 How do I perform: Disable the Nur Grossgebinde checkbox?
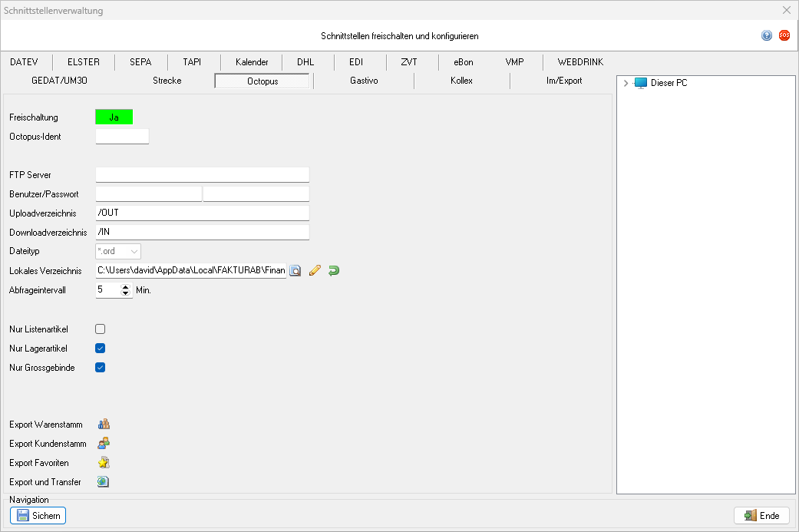pos(100,367)
